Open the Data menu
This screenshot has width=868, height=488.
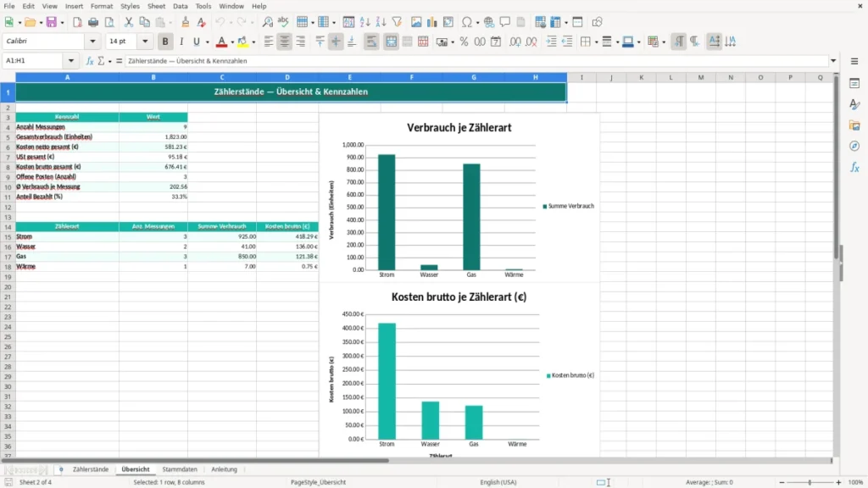click(x=180, y=6)
